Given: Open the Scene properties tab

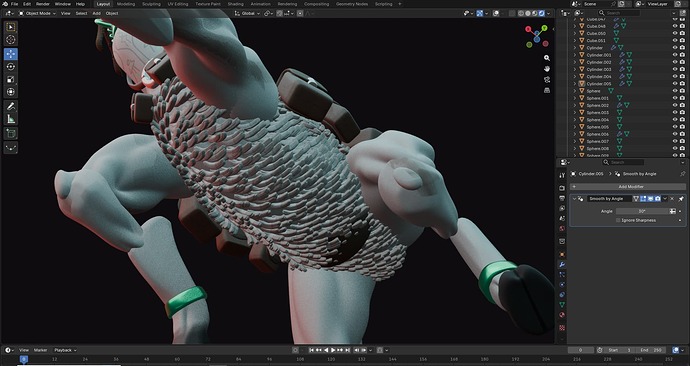Looking at the screenshot, I should 562,219.
